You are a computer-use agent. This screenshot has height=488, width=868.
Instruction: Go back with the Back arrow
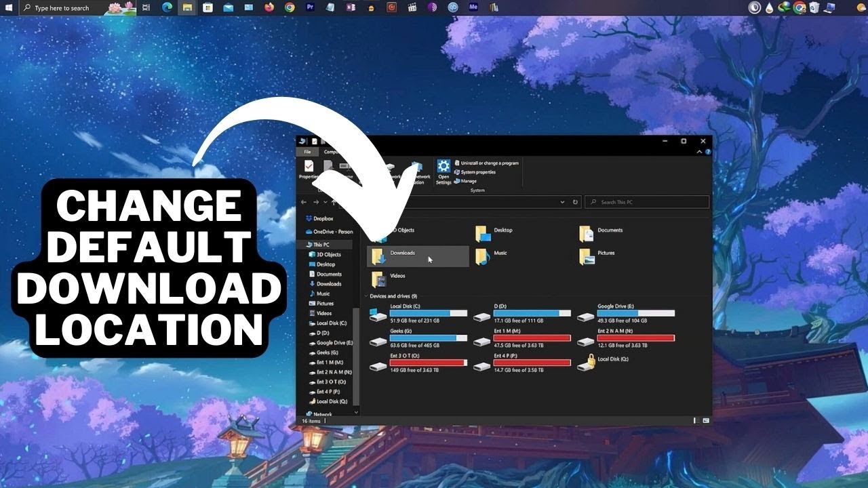pyautogui.click(x=304, y=202)
